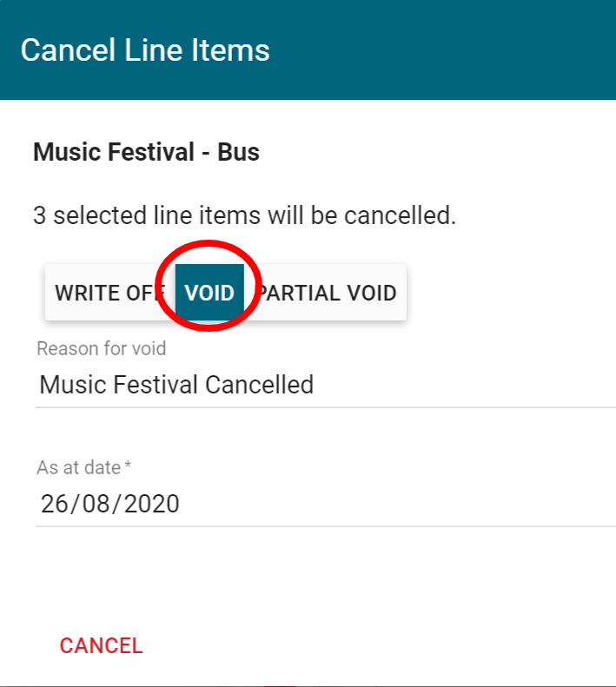This screenshot has width=616, height=687.
Task: Click the asterisk beside As at date
Action: (x=129, y=466)
